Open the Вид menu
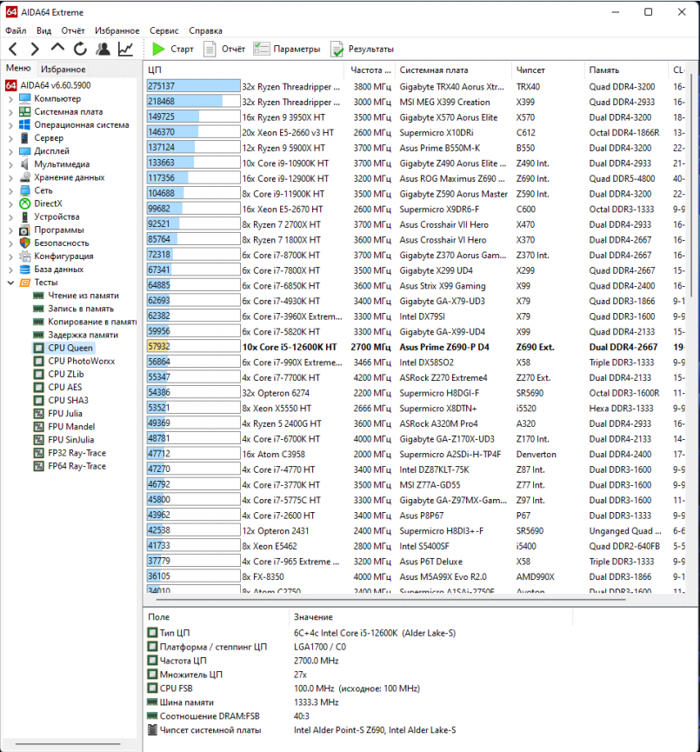The height and width of the screenshot is (752, 700). click(x=43, y=30)
